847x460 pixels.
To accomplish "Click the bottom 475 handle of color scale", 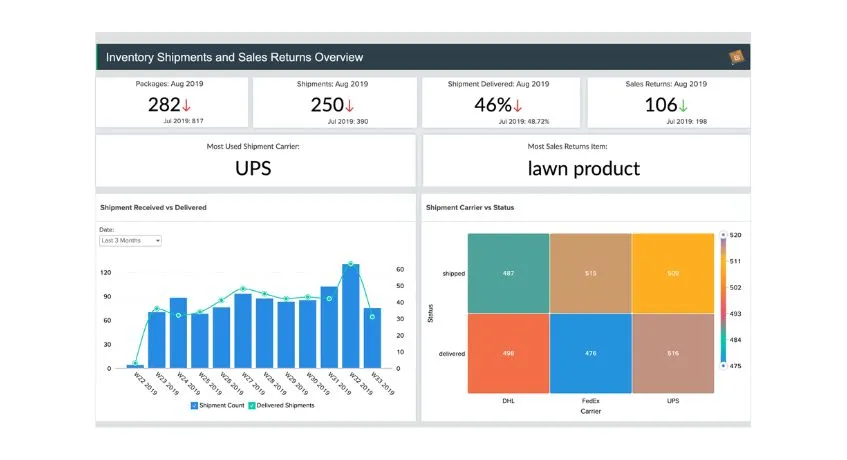I will [723, 366].
